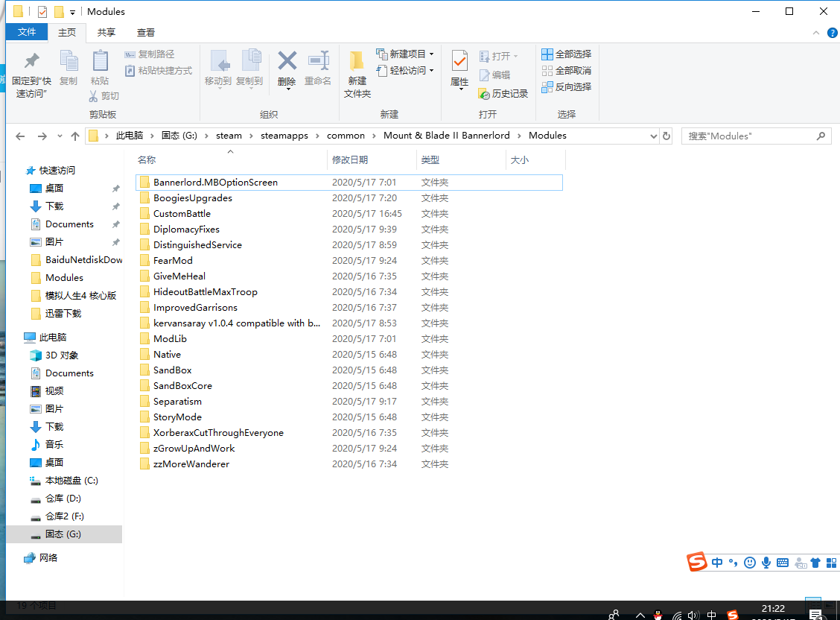Open BaiduNetdiskDow folder in sidebar
The height and width of the screenshot is (620, 840).
point(83,260)
